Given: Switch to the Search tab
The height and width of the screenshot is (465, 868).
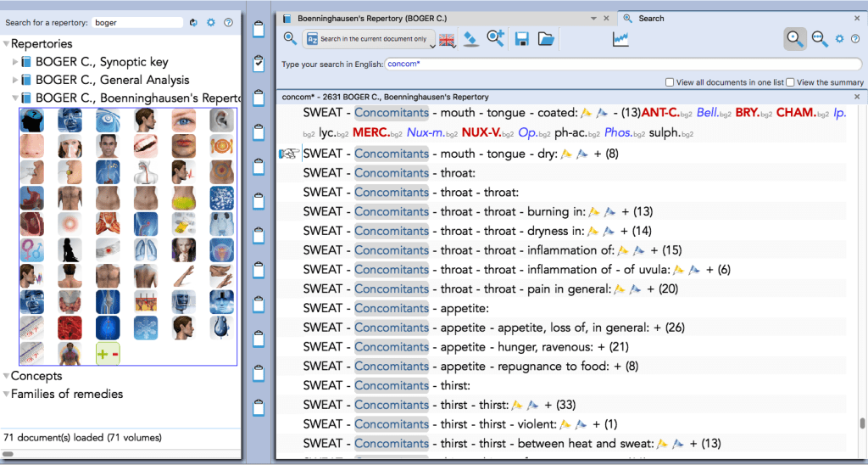Looking at the screenshot, I should pyautogui.click(x=651, y=19).
